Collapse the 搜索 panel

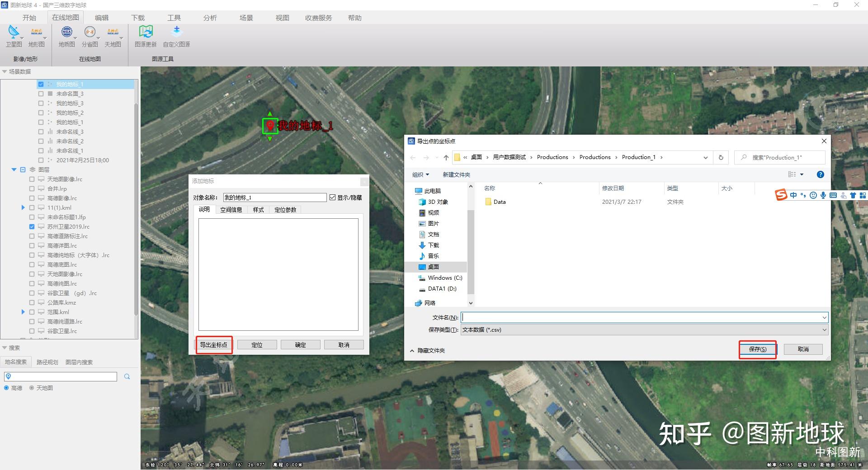(x=5, y=348)
